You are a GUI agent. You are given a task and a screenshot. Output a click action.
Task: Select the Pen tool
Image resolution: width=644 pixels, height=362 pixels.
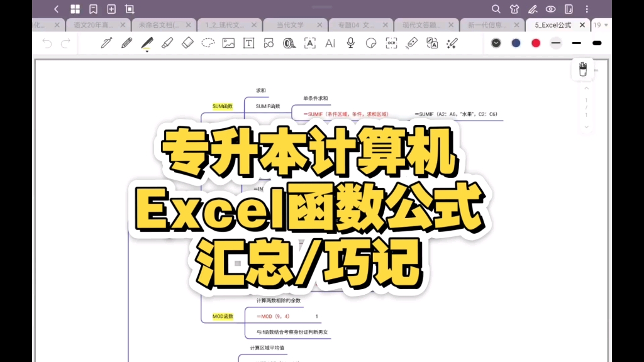click(106, 43)
